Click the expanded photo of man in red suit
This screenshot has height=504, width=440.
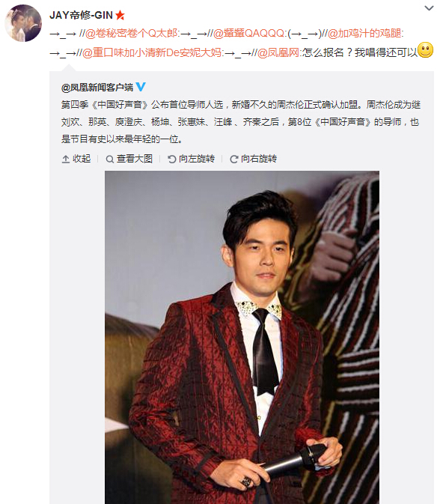coord(242,337)
